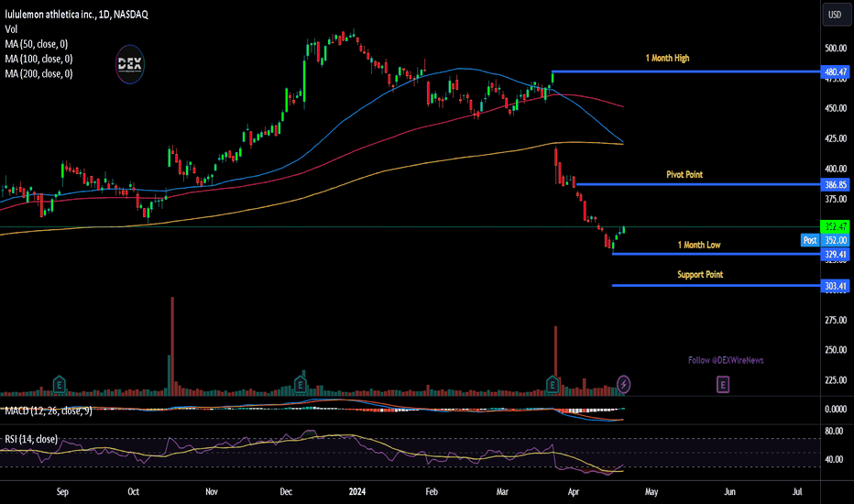This screenshot has width=854, height=504.
Task: Click the 1 Month Low label
Action: coord(699,246)
